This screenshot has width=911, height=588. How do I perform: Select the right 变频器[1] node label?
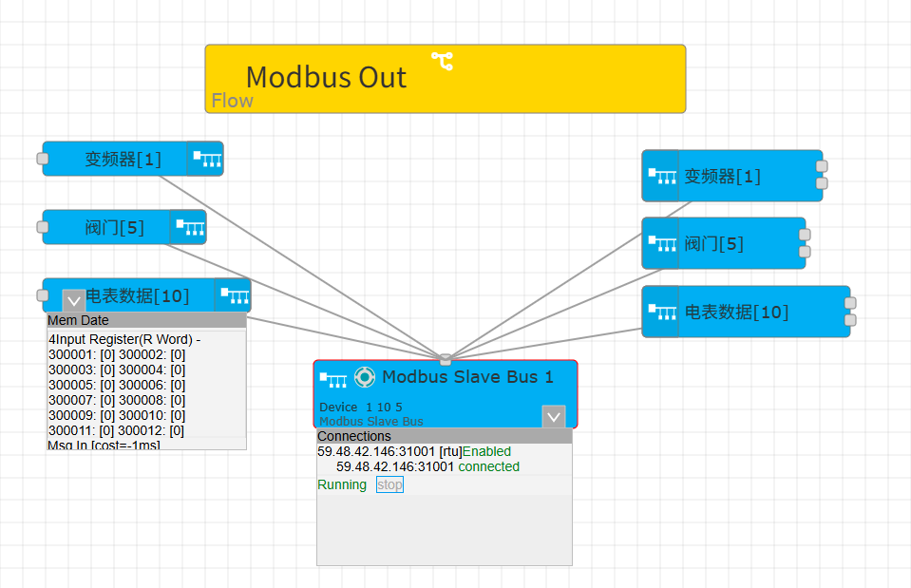point(722,176)
